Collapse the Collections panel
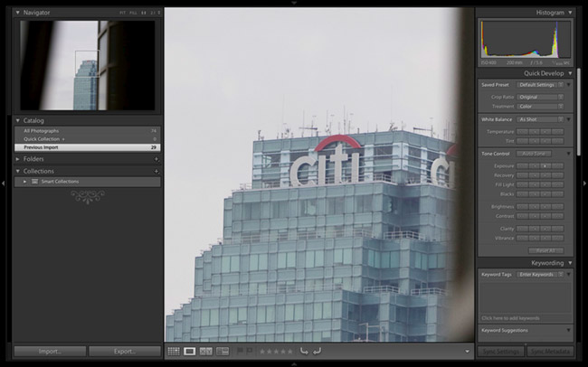 17,171
